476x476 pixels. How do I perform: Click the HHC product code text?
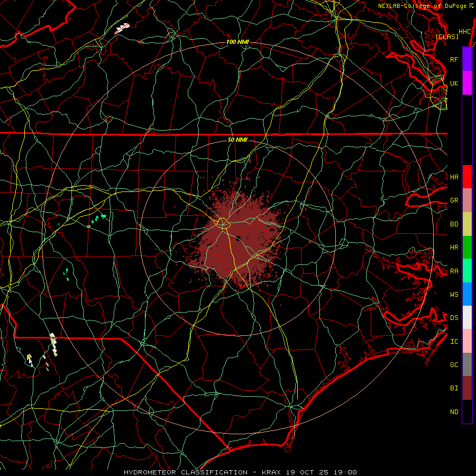point(464,32)
